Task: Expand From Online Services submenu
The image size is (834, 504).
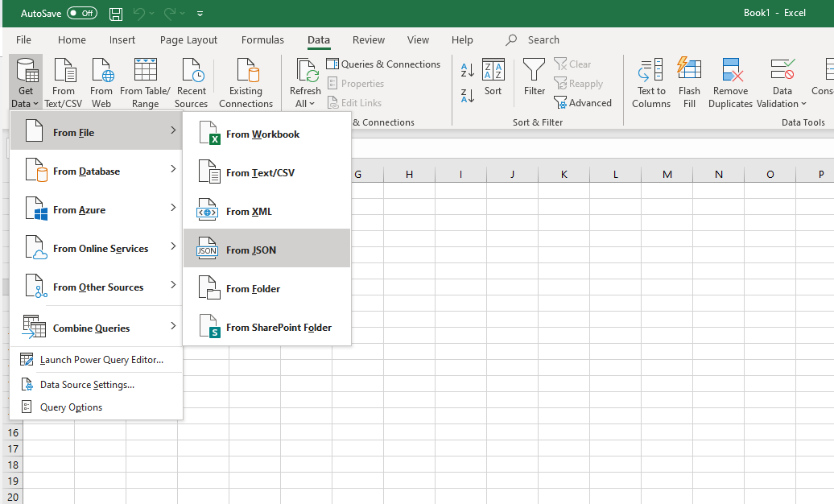Action: [97, 248]
